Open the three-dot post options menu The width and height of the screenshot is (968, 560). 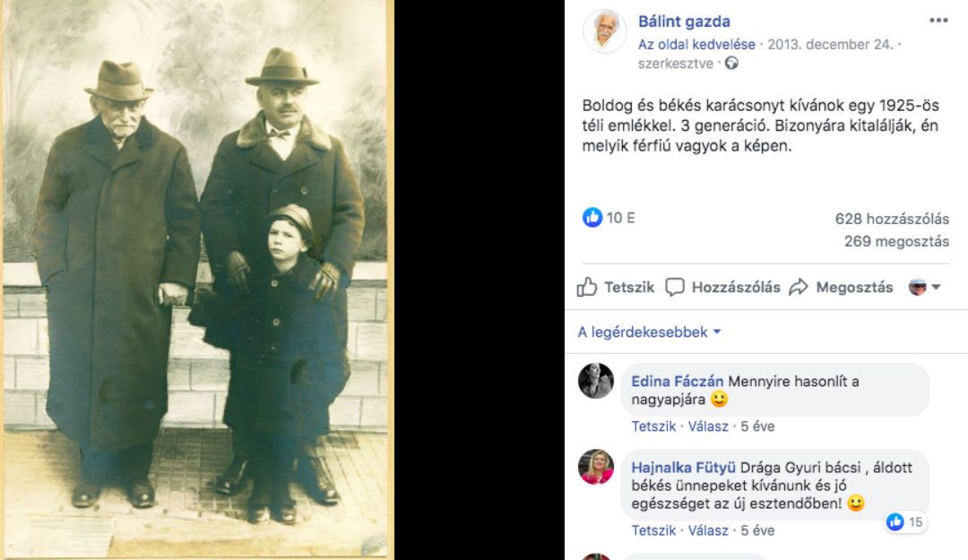click(938, 21)
